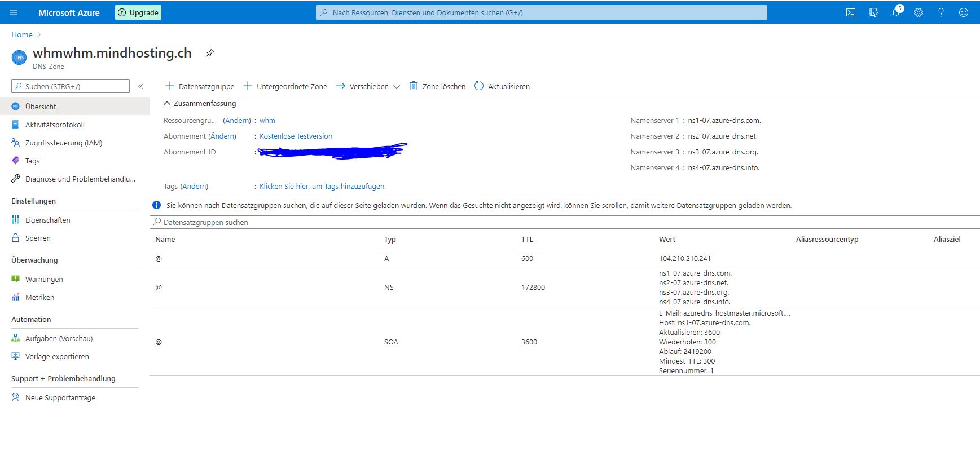Focus the sidebar Suchen field
The width and height of the screenshot is (980, 451).
71,86
